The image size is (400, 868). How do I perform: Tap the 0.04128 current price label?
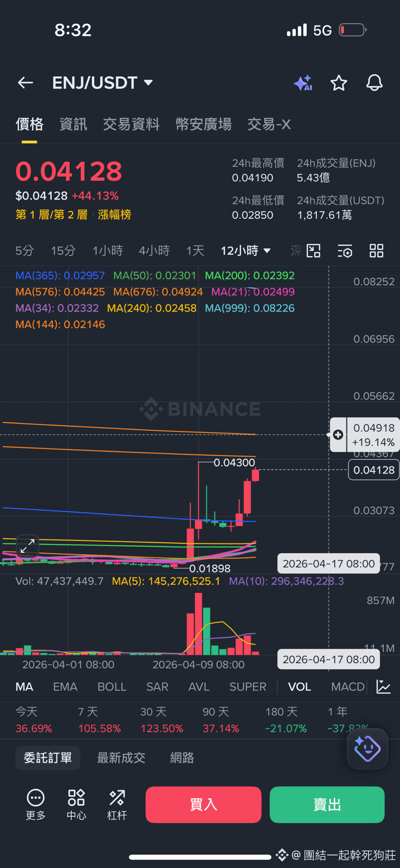click(373, 470)
